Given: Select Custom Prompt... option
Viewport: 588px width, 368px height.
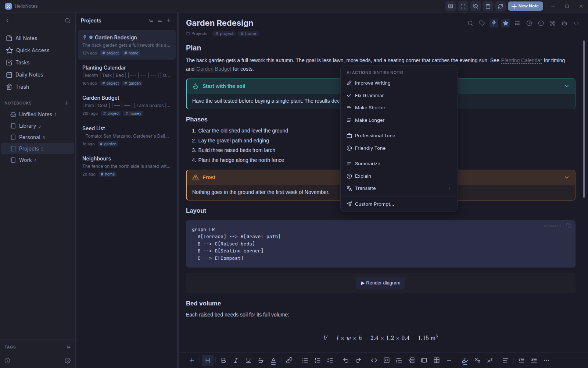Looking at the screenshot, I should point(399,204).
